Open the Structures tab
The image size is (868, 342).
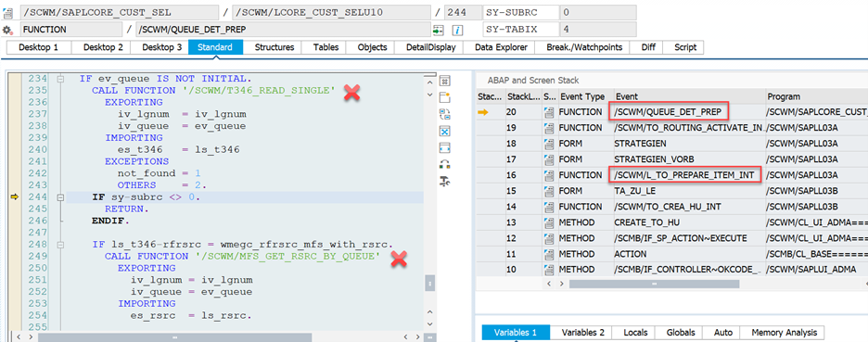click(x=274, y=47)
